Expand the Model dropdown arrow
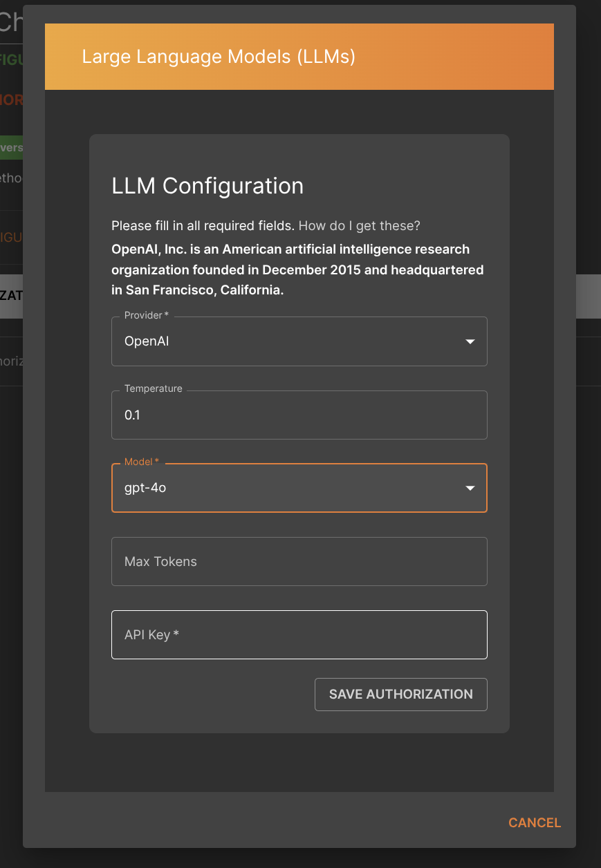 (470, 488)
